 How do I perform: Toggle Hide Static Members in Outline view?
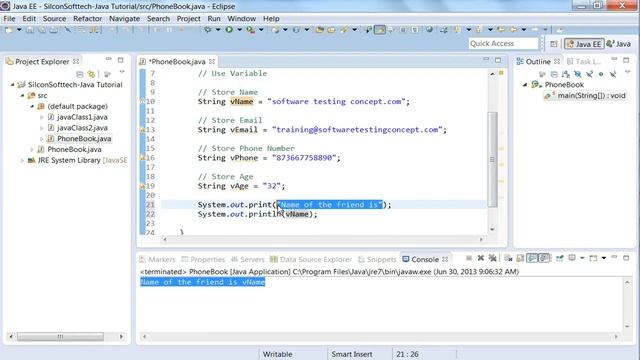tap(589, 74)
